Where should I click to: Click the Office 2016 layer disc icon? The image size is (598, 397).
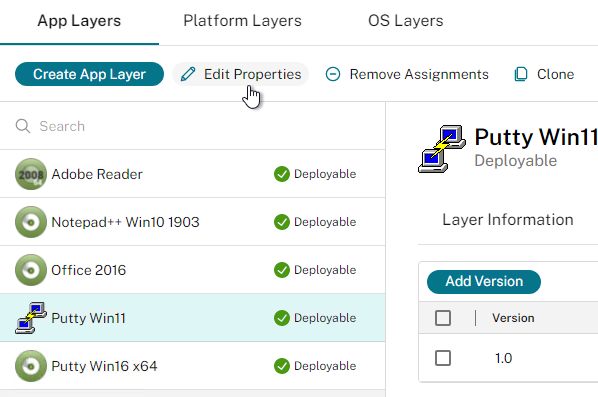click(31, 270)
